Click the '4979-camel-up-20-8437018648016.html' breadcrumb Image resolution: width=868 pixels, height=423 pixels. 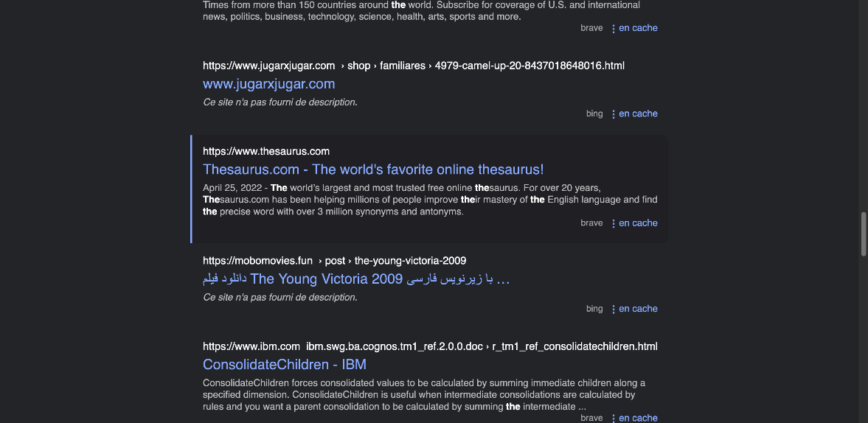530,66
